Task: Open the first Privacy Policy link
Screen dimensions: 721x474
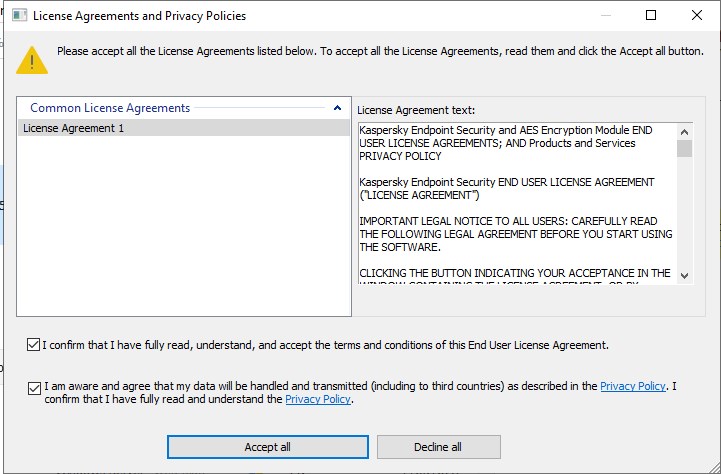Action: click(632, 386)
